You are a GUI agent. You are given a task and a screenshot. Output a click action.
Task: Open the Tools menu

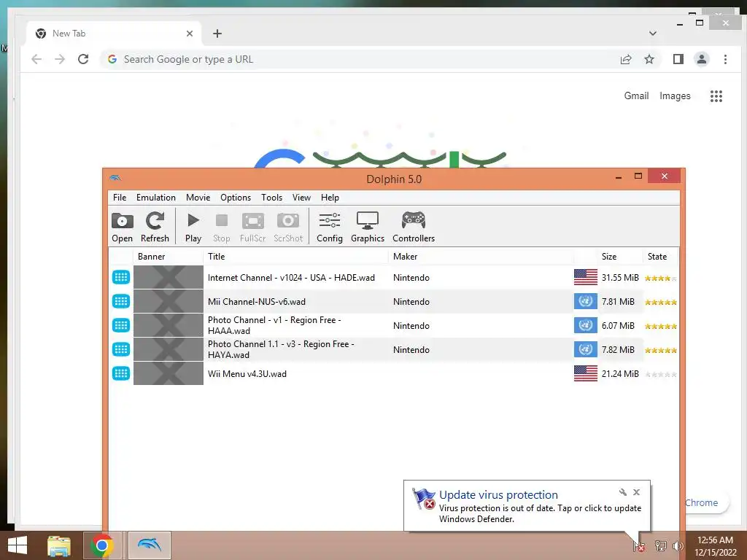tap(271, 198)
